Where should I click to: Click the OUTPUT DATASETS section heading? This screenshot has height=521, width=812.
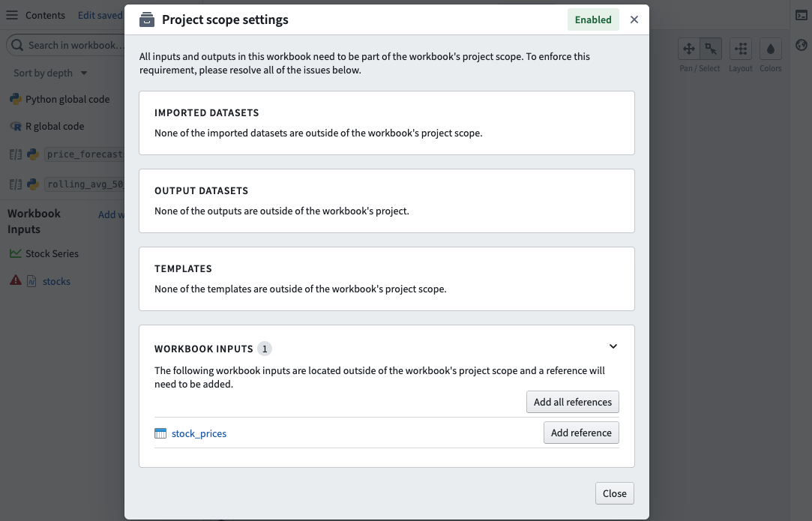(202, 190)
